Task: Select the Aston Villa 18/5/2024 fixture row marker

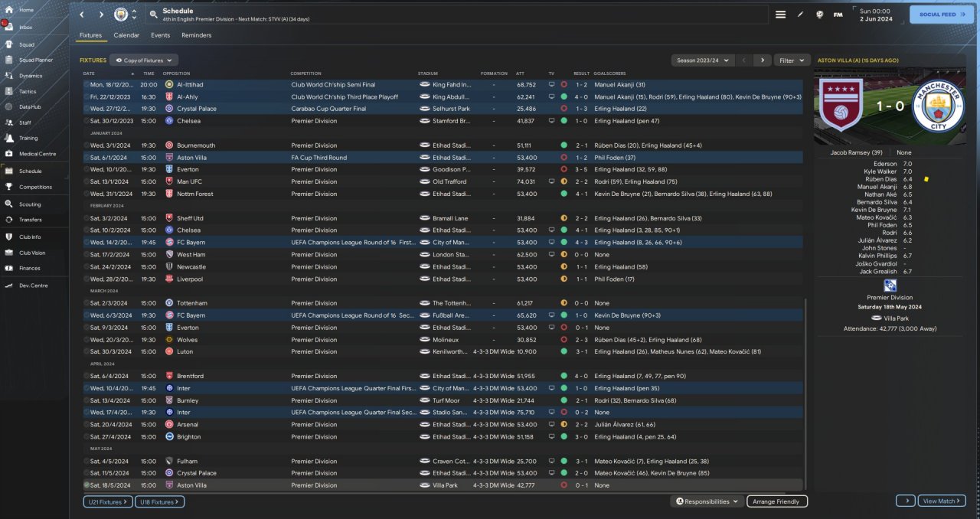Action: [x=87, y=485]
